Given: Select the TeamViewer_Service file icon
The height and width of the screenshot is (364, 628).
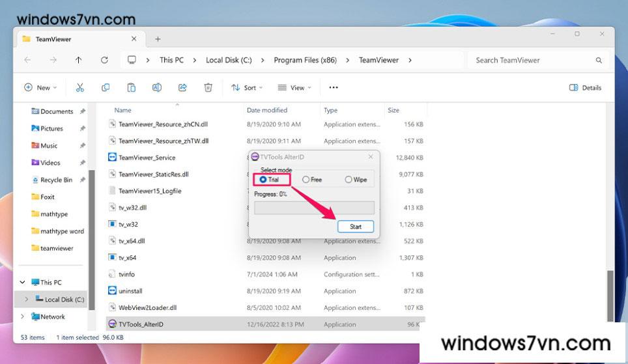Looking at the screenshot, I should click(x=113, y=157).
